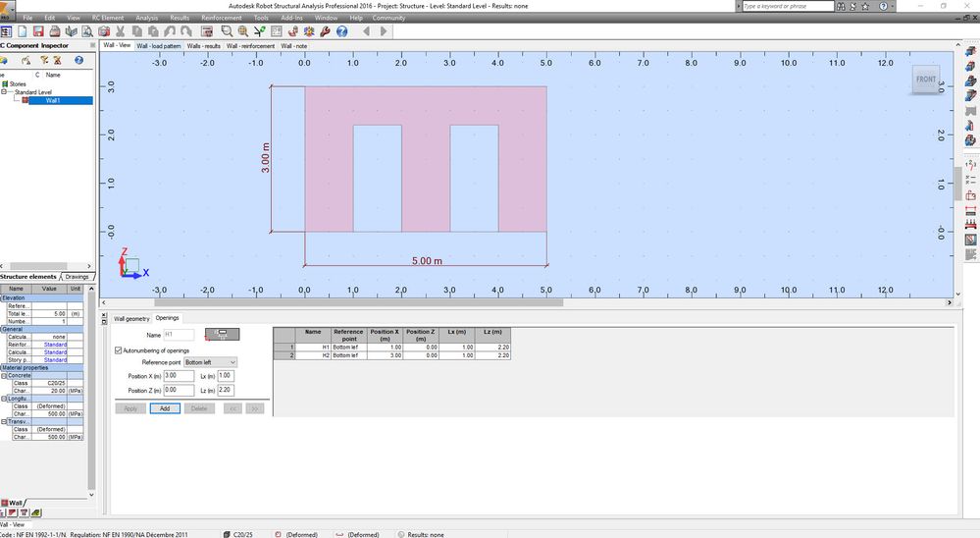Click the Undo arrow icon
This screenshot has height=538, width=980.
click(x=170, y=31)
